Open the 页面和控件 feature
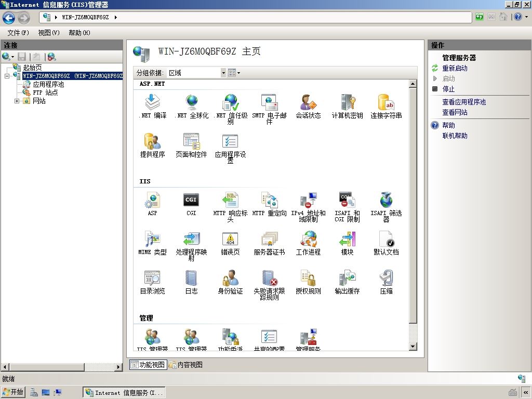 (x=191, y=145)
